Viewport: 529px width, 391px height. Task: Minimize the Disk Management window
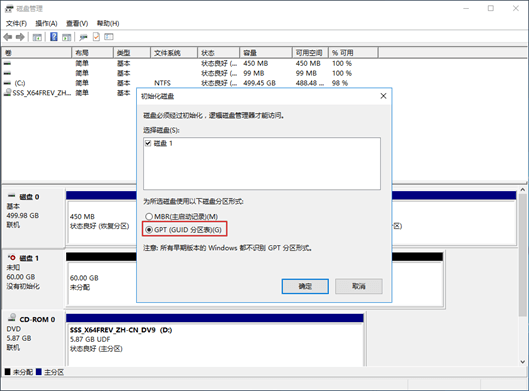tap(466, 8)
